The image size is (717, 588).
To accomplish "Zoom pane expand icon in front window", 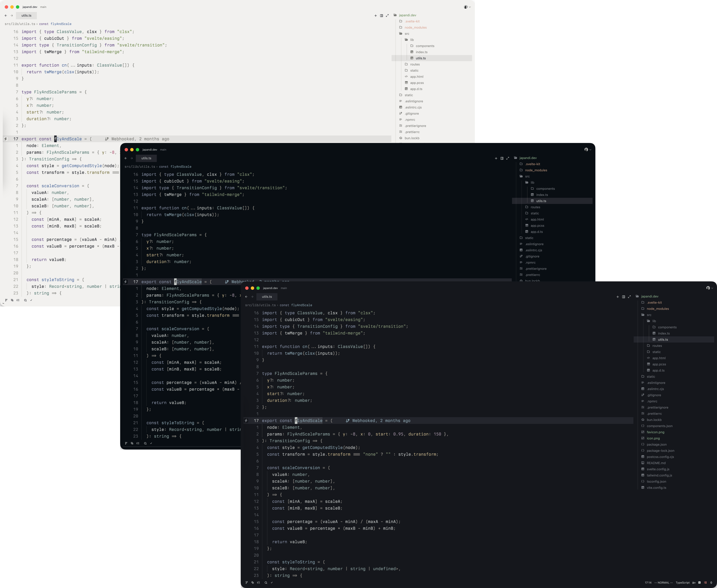I will tap(629, 297).
